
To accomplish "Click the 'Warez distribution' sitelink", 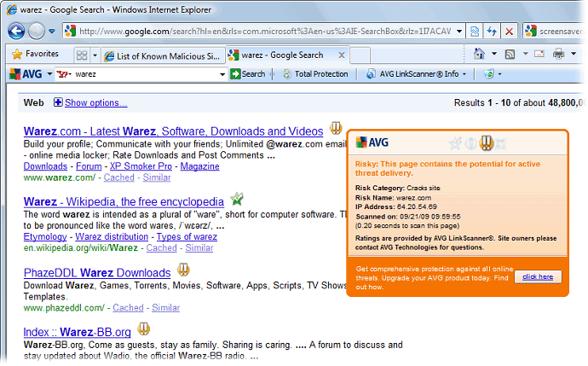I will point(112,237).
